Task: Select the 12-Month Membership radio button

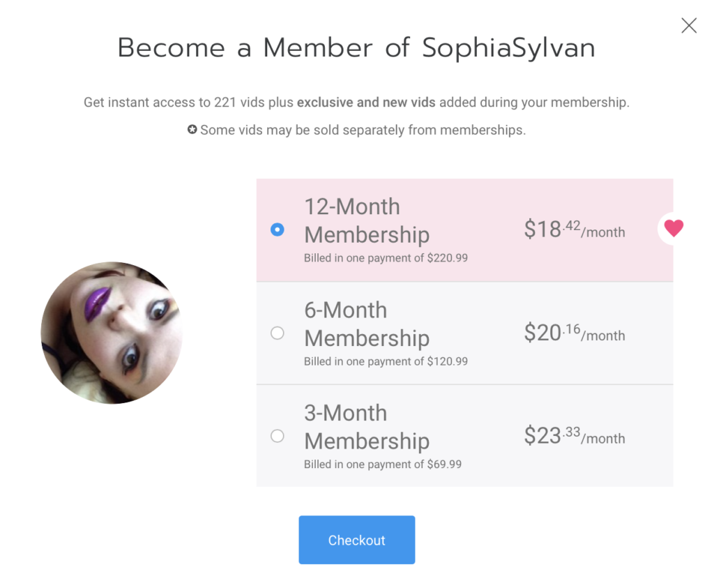Action: pyautogui.click(x=278, y=229)
